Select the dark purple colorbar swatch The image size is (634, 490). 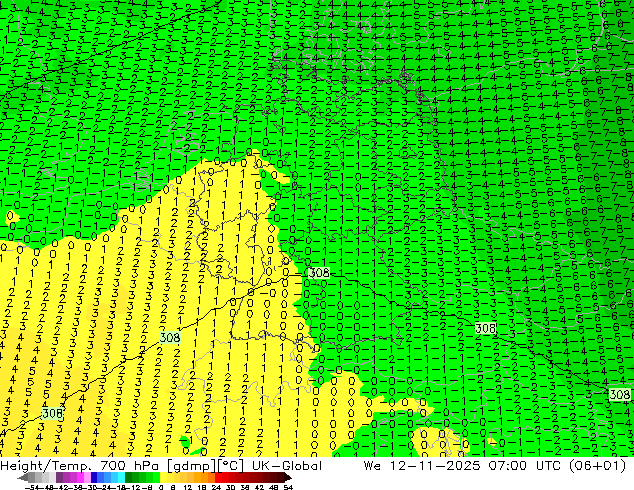click(x=59, y=478)
